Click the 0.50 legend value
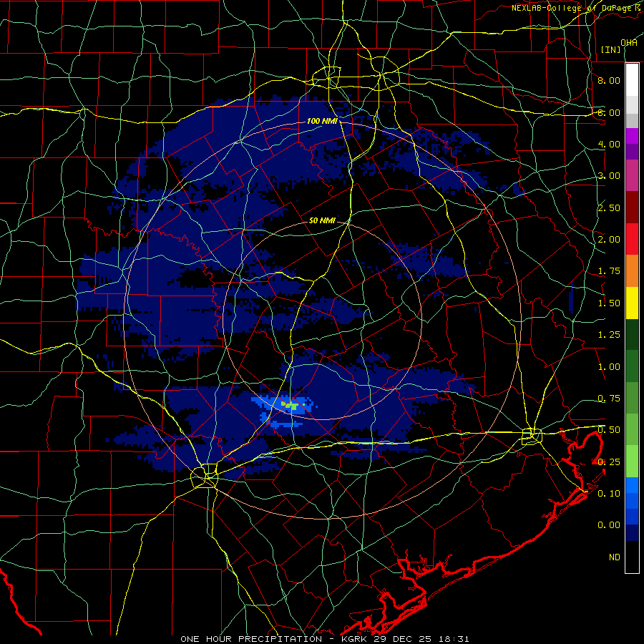Image resolution: width=644 pixels, height=644 pixels. [x=609, y=430]
